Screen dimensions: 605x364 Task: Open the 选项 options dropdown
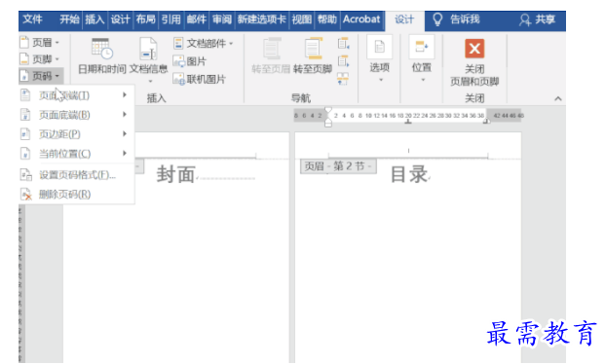pos(380,58)
